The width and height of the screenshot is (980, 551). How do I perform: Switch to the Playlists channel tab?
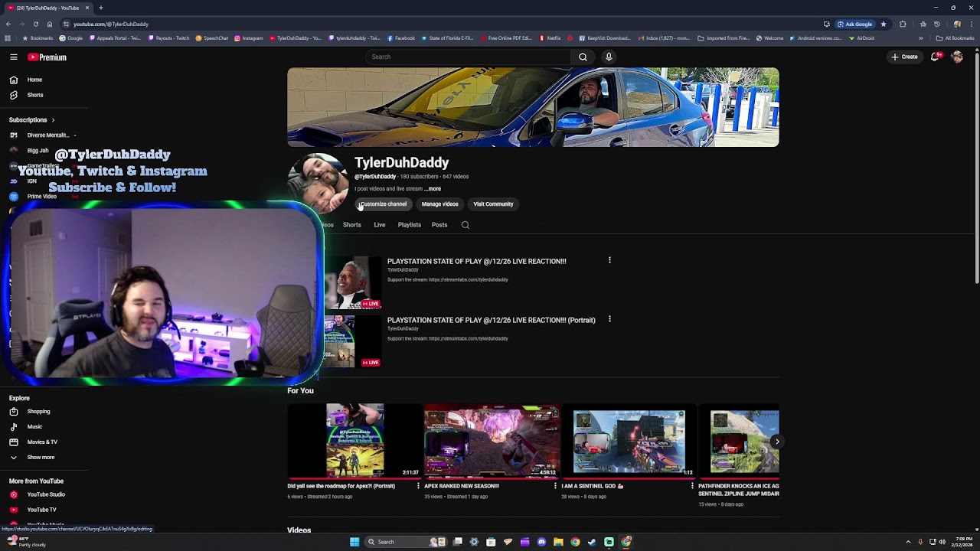409,225
